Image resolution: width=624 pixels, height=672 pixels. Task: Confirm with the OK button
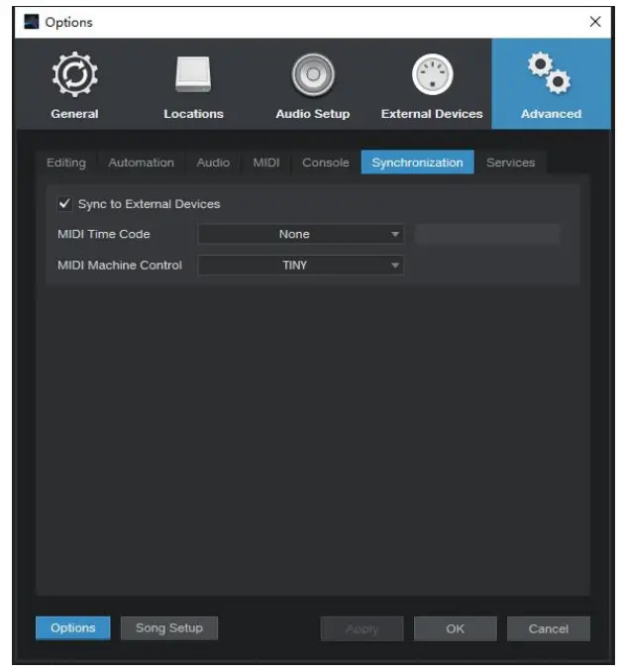[x=456, y=628]
